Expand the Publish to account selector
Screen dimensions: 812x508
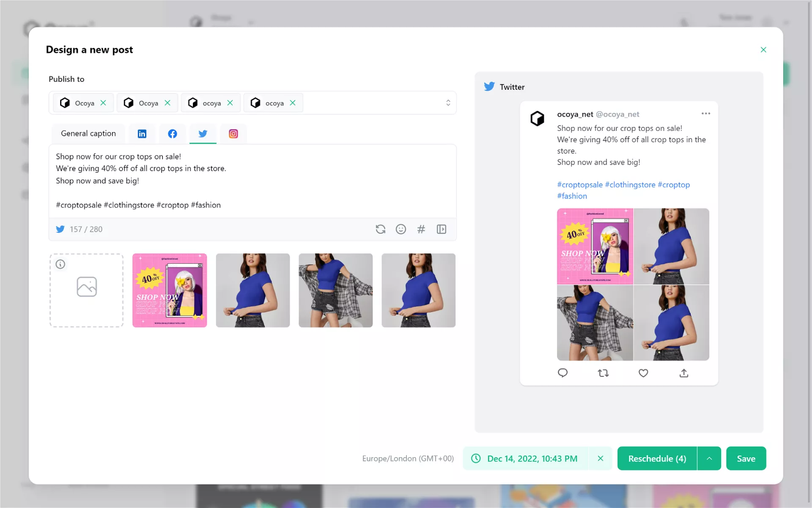(448, 103)
